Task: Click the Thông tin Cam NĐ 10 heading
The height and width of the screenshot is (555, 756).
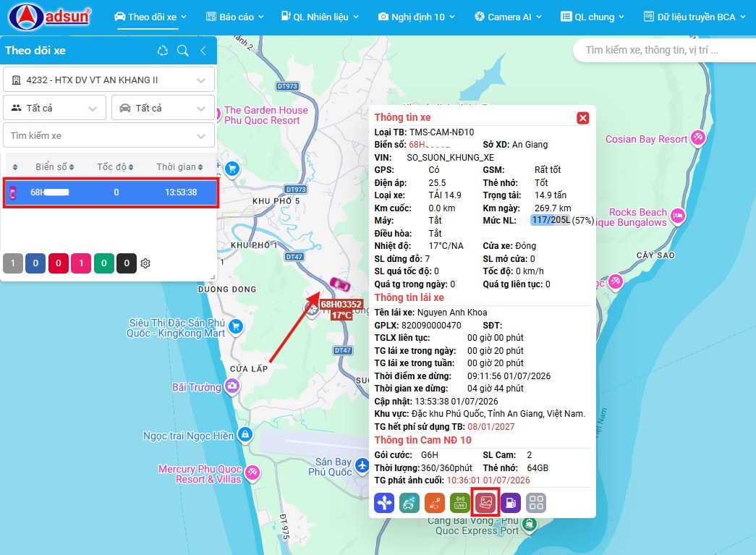Action: point(422,440)
